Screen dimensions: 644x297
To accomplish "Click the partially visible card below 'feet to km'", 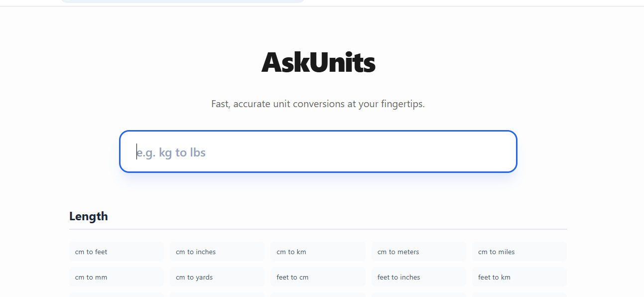I will (x=519, y=295).
